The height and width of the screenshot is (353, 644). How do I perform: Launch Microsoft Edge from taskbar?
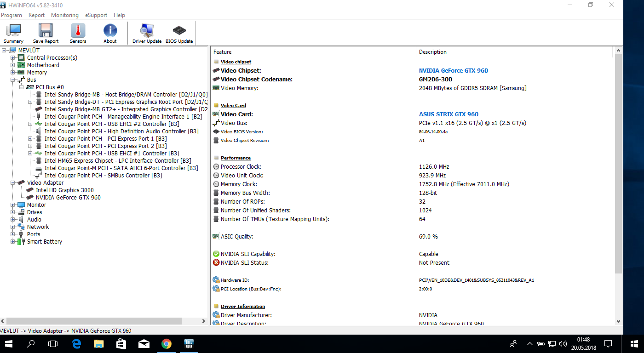point(76,344)
